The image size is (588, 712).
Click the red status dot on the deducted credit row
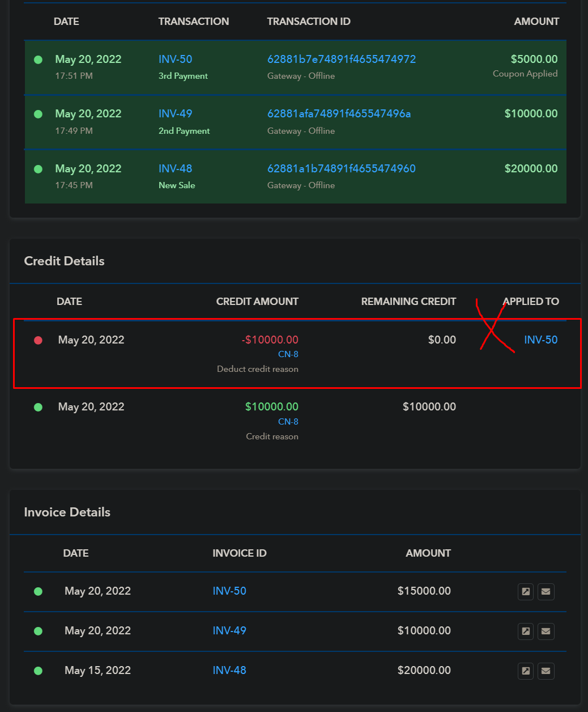[x=38, y=340]
